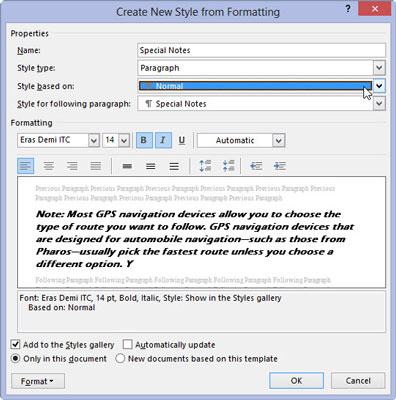This screenshot has width=396, height=400.
Task: Select Justify alignment icon
Action: pyautogui.click(x=96, y=166)
